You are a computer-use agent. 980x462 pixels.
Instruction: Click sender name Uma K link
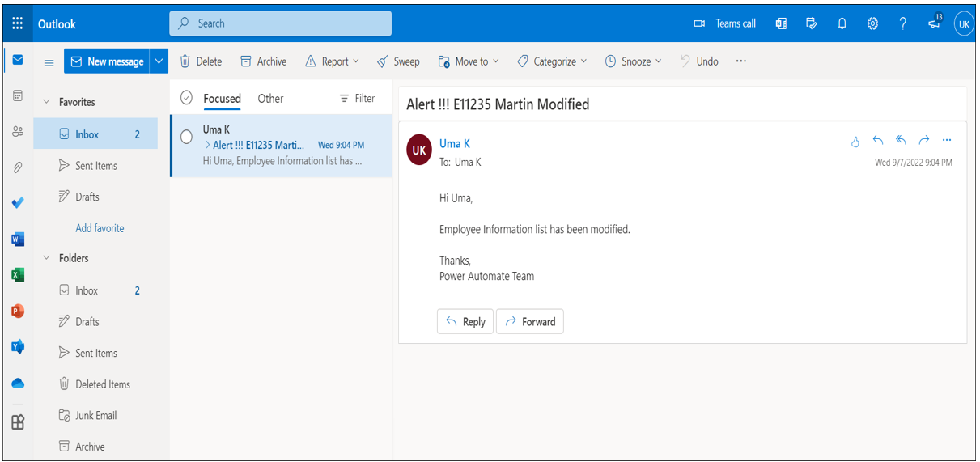point(454,144)
